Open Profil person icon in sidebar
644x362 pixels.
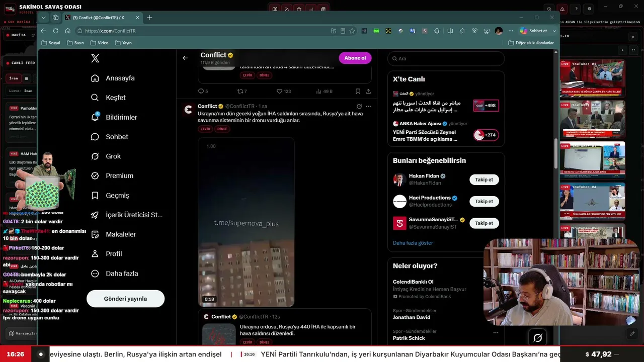click(95, 254)
